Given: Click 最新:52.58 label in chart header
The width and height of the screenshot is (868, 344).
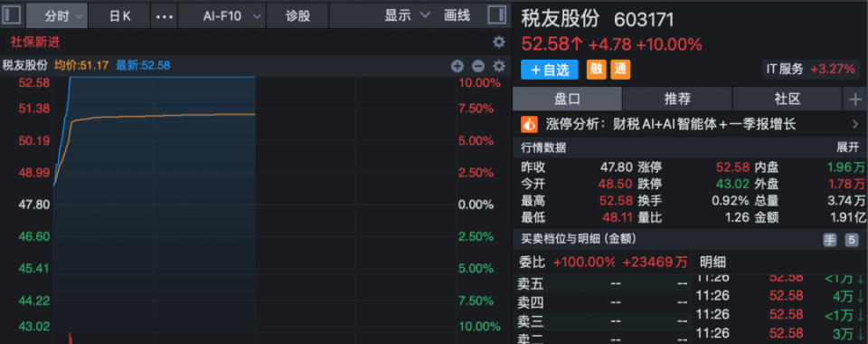Looking at the screenshot, I should 143,66.
